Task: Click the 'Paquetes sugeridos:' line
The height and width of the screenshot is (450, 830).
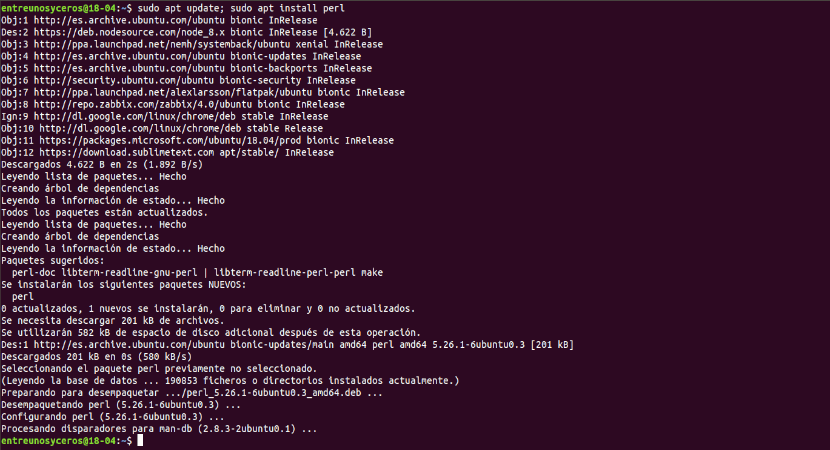Action: pos(53,260)
